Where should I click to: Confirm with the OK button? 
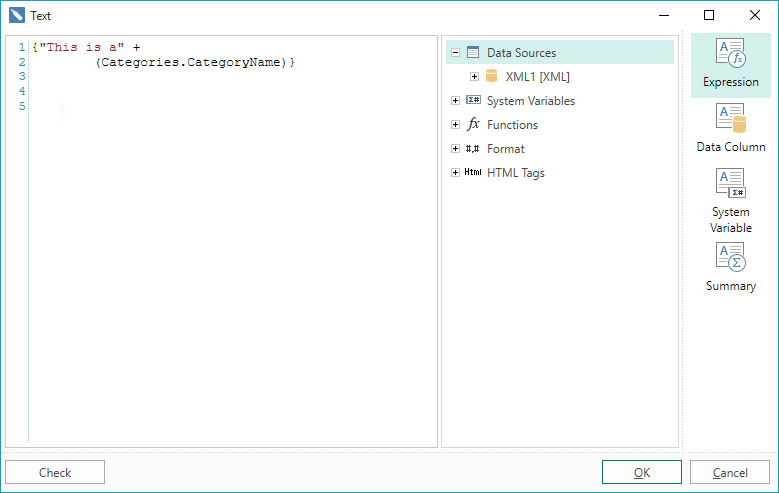pos(641,472)
